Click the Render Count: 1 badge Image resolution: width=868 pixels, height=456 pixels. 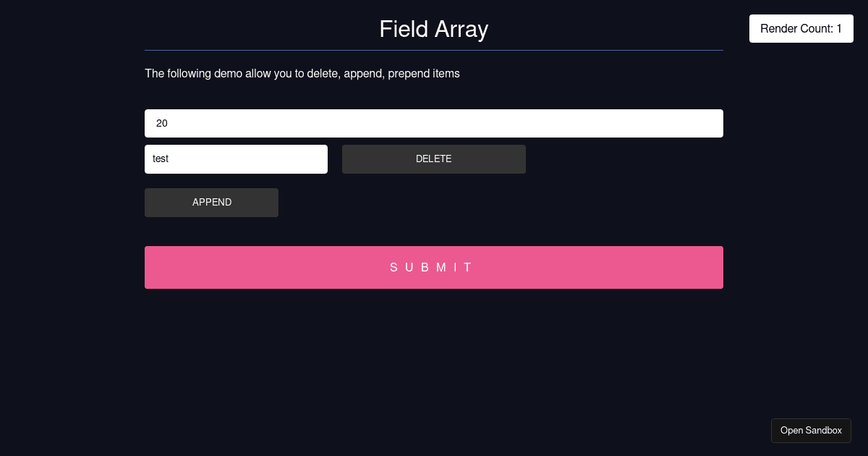point(801,29)
